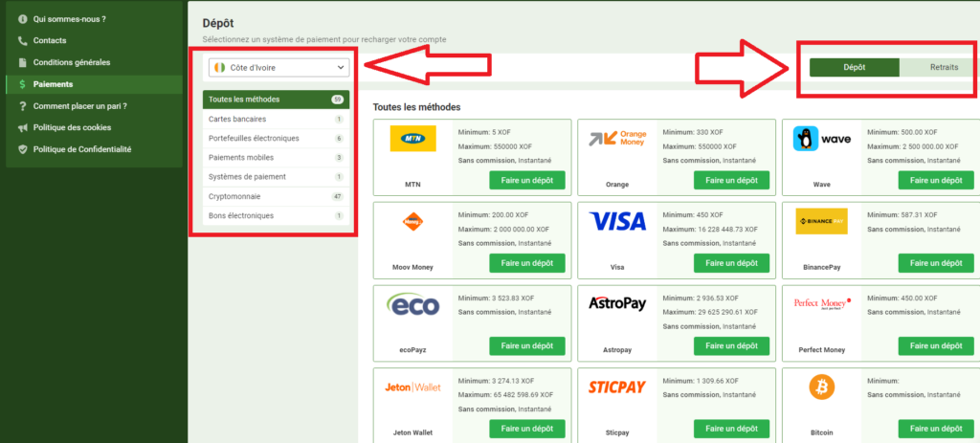Image resolution: width=980 pixels, height=443 pixels.
Task: Click the 47 count badge on Cryptomonnaie
Action: click(x=338, y=196)
